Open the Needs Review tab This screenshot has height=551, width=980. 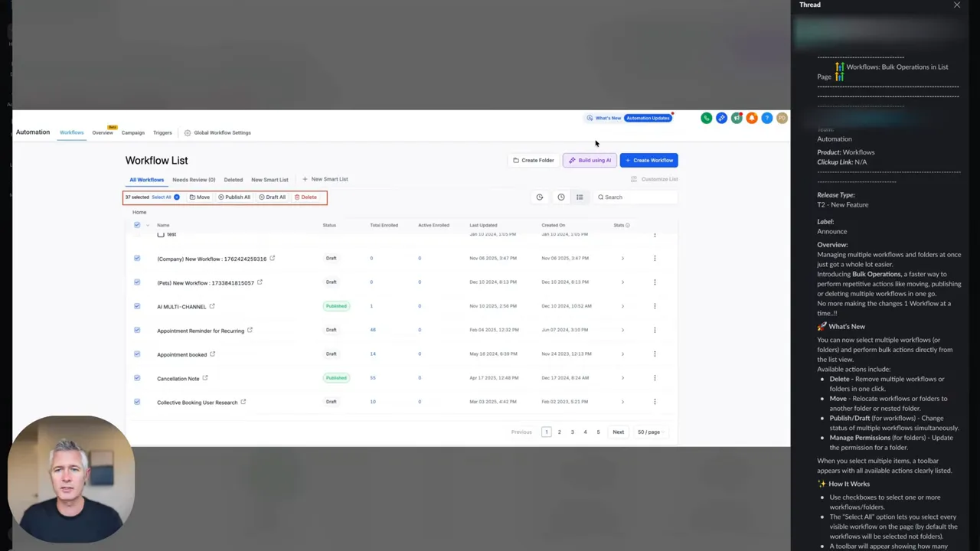(193, 179)
